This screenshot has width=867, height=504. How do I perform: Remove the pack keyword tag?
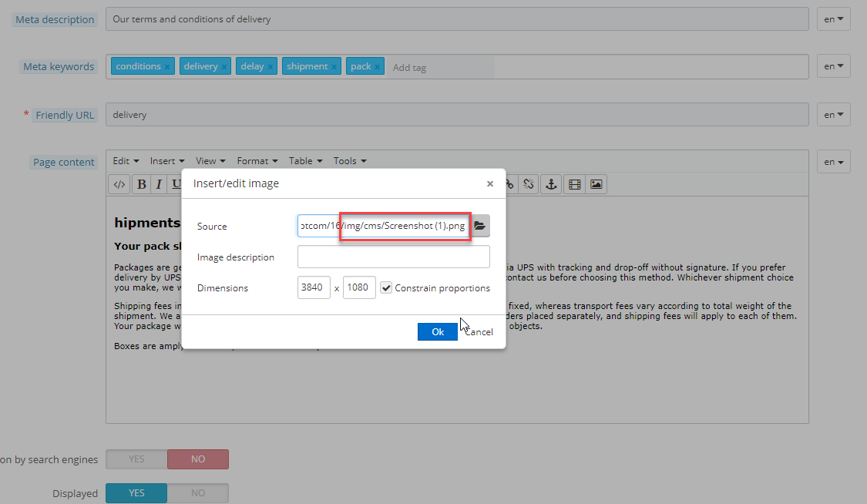pos(377,67)
